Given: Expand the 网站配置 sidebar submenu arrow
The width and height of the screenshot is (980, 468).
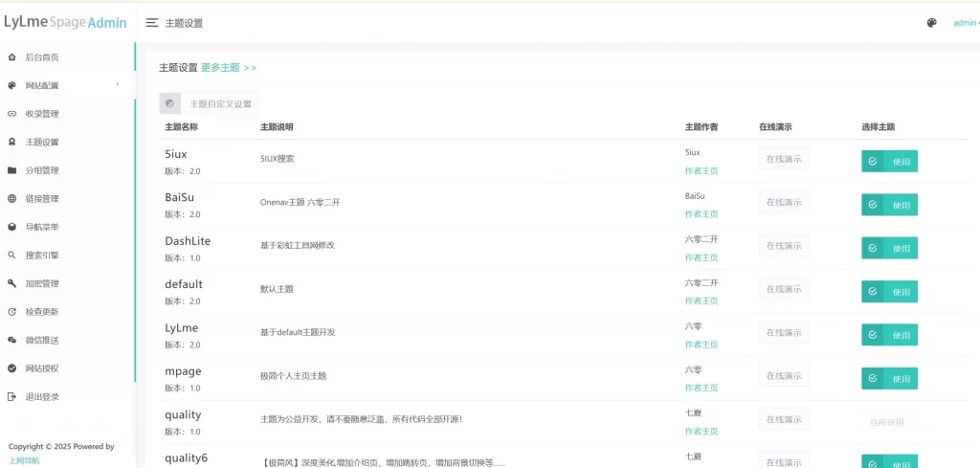Looking at the screenshot, I should tap(118, 85).
